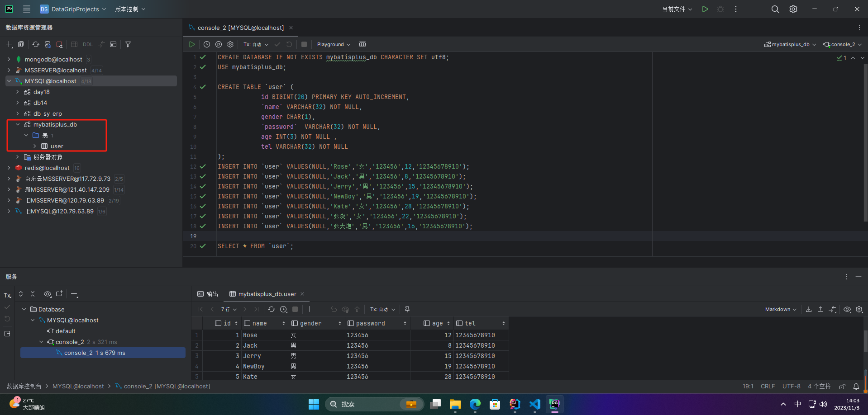Expand the user table node
Screen dimensions: 868x415
tap(35, 146)
